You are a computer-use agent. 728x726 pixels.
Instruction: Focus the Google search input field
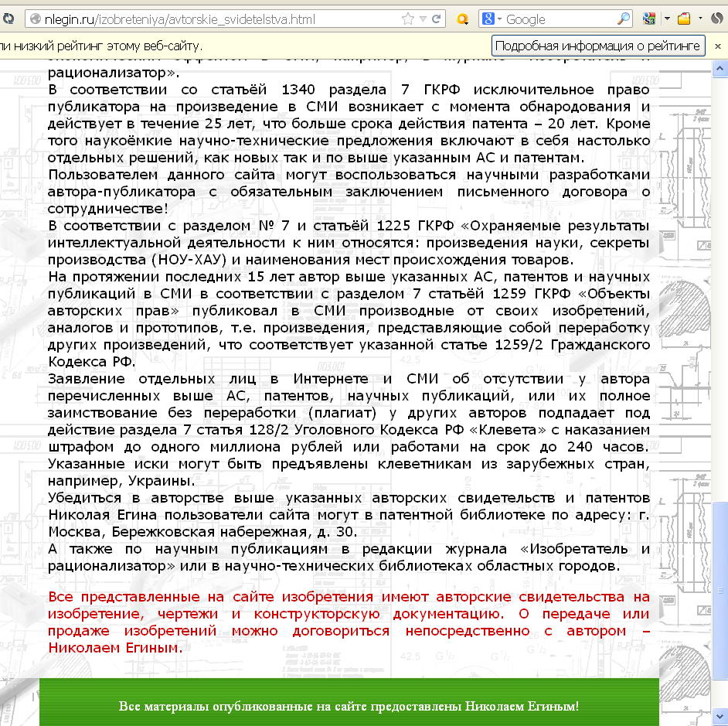560,19
